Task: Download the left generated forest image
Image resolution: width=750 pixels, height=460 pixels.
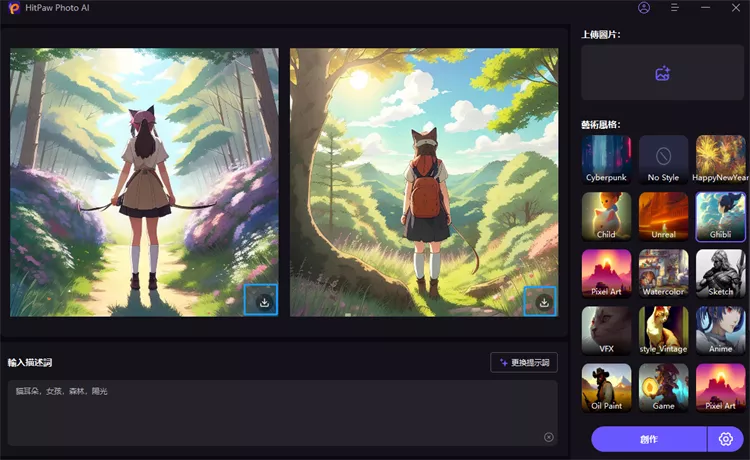Action: pyautogui.click(x=264, y=301)
